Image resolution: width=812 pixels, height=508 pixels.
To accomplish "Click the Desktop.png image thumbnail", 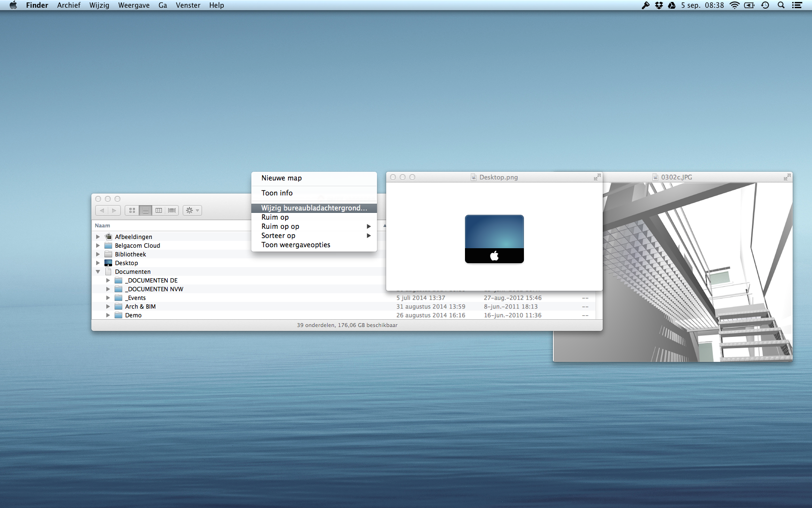I will click(494, 239).
